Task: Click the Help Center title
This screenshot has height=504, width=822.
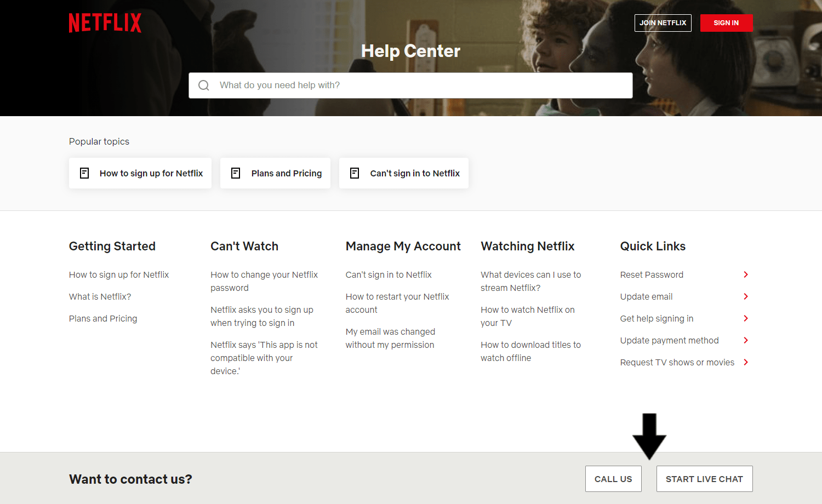Action: (x=410, y=51)
